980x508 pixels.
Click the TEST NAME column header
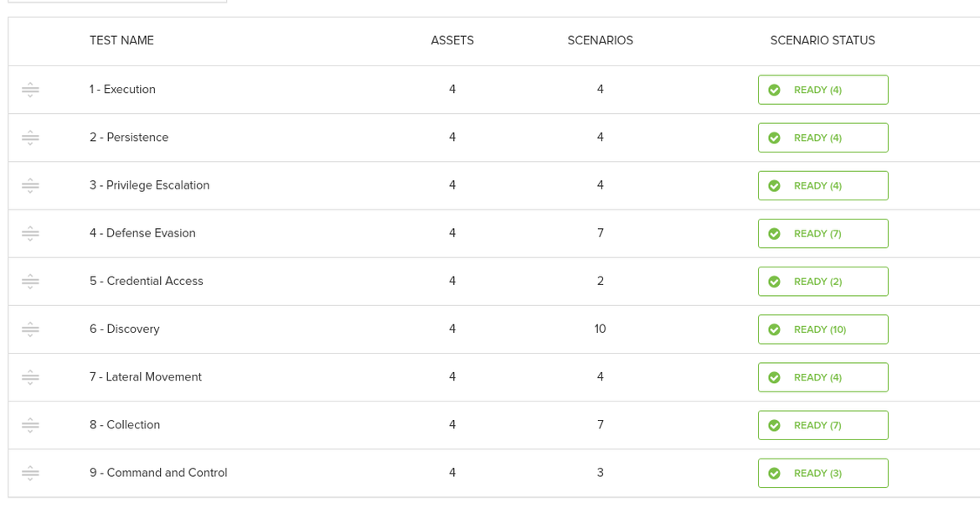121,40
